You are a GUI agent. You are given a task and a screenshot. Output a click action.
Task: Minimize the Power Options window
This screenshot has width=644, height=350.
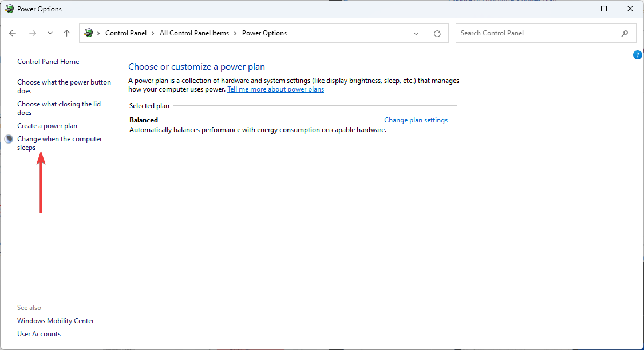(578, 9)
